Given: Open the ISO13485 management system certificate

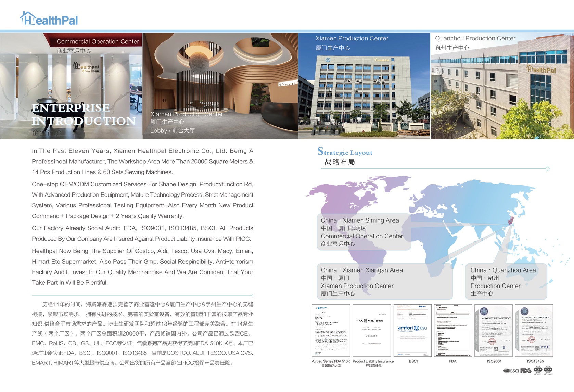Looking at the screenshot, I should coord(534,330).
